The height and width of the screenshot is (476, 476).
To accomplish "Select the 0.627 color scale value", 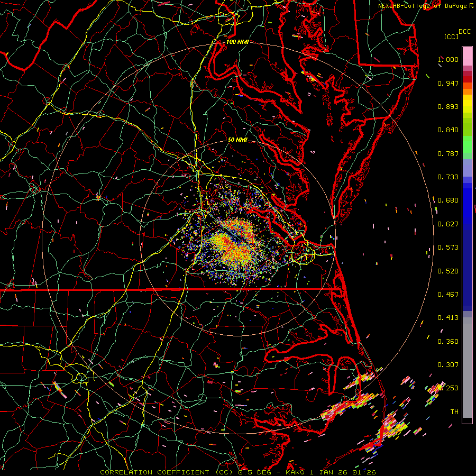I will point(448,224).
